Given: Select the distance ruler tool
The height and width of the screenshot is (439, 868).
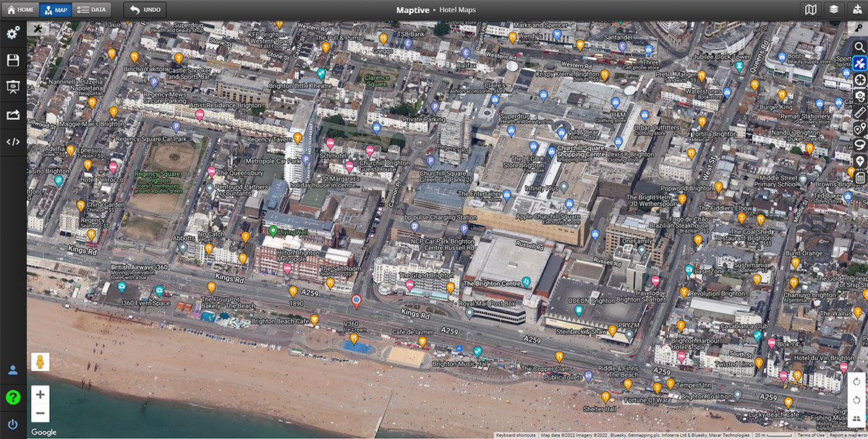Looking at the screenshot, I should tap(860, 112).
